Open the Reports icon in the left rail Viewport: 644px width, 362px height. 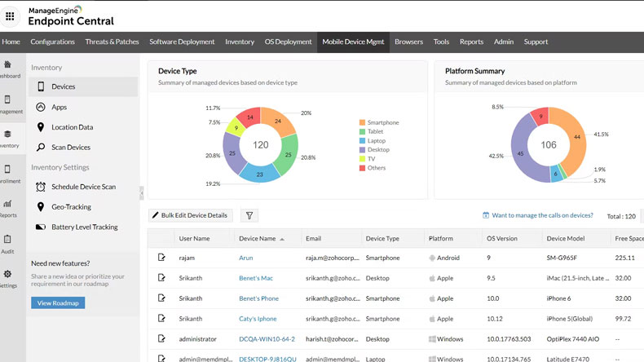coord(8,204)
